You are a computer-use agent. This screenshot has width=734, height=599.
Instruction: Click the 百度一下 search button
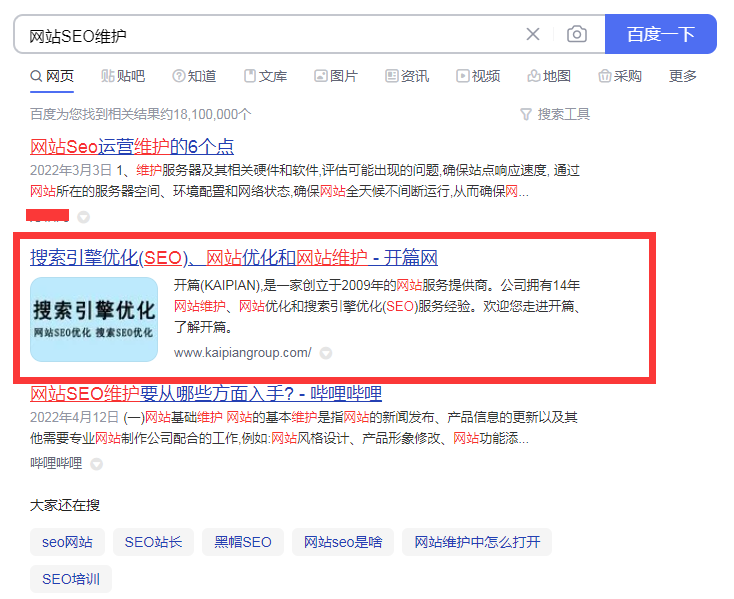point(661,34)
